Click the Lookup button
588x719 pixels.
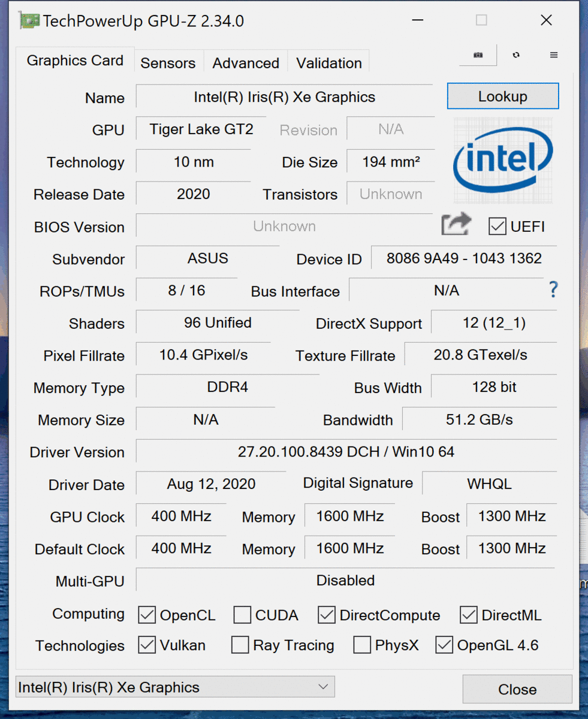pyautogui.click(x=503, y=96)
